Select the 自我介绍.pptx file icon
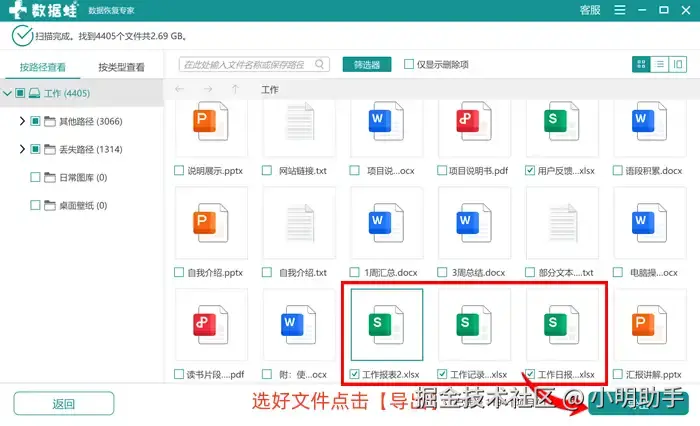The height and width of the screenshot is (426, 700). coord(211,223)
